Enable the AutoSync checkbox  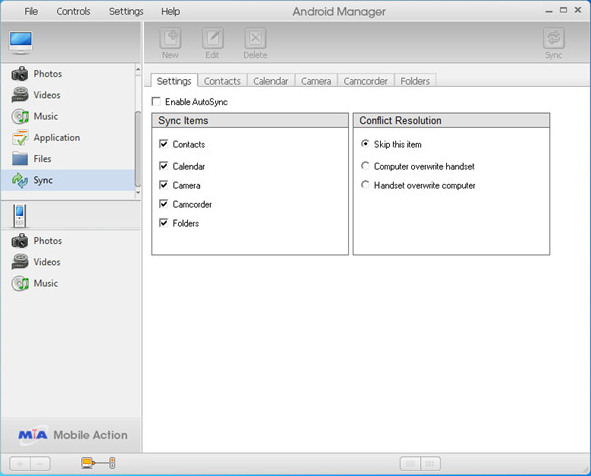[x=156, y=101]
